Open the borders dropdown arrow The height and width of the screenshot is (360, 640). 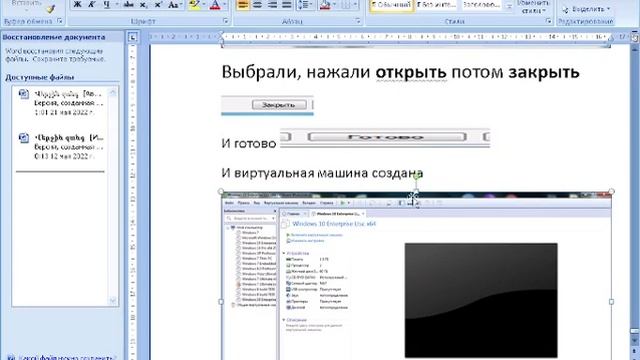355,4
